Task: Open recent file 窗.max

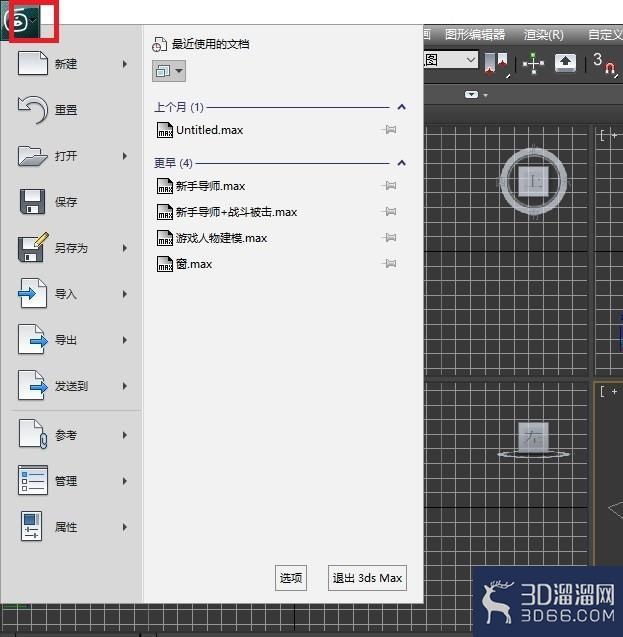Action: (x=184, y=264)
